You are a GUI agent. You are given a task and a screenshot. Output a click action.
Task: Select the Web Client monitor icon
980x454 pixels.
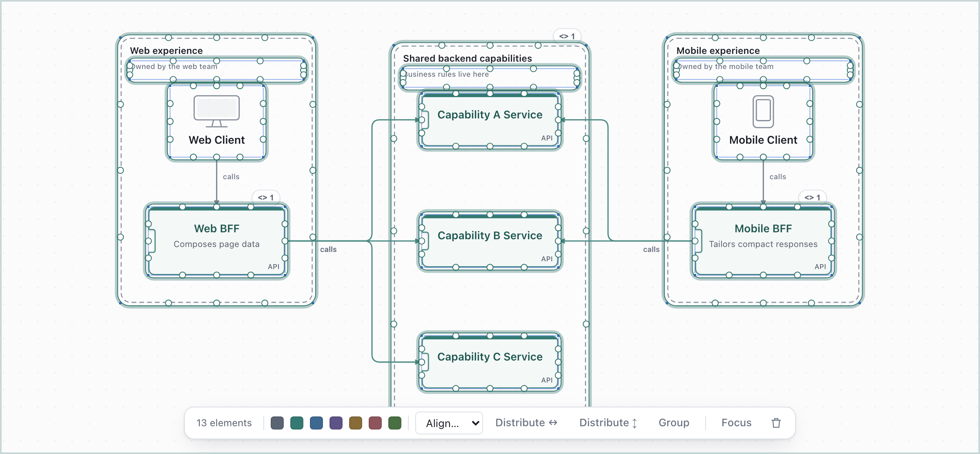click(x=217, y=111)
